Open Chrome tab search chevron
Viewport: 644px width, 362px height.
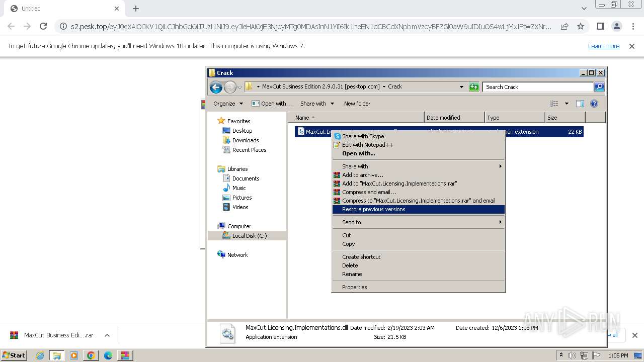pos(584,9)
